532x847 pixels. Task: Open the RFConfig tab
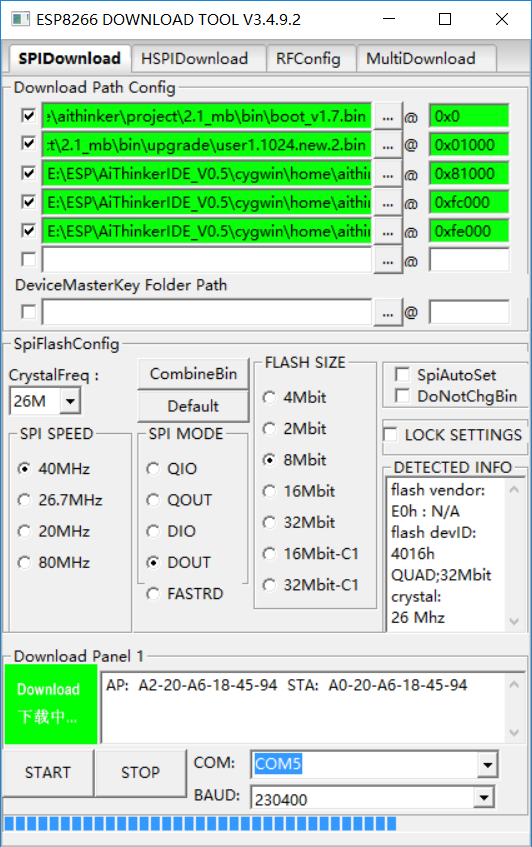(x=308, y=58)
